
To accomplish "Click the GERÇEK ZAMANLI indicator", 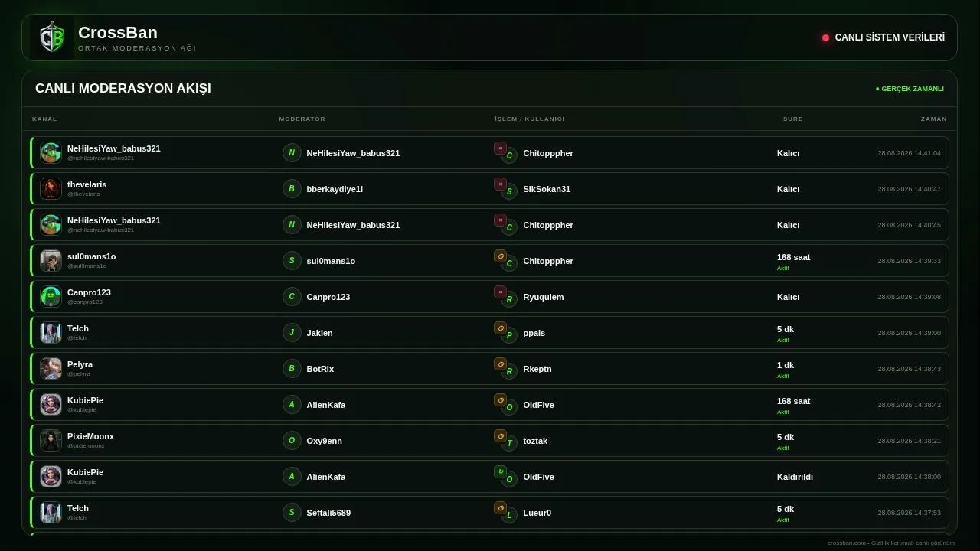I will (910, 89).
